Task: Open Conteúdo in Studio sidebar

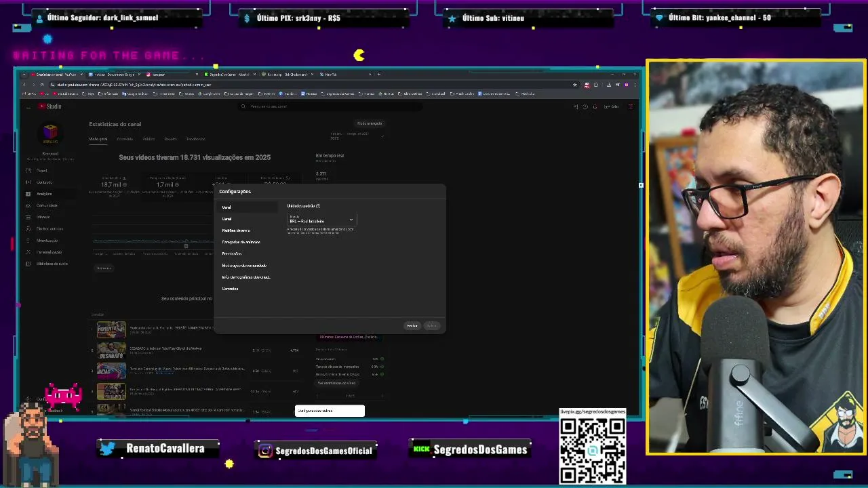Action: point(44,182)
